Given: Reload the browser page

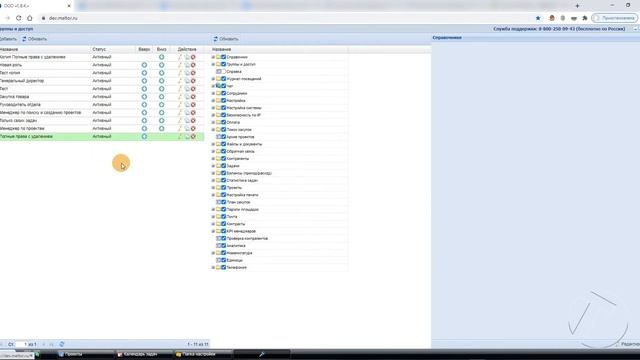Looking at the screenshot, I should point(18,18).
